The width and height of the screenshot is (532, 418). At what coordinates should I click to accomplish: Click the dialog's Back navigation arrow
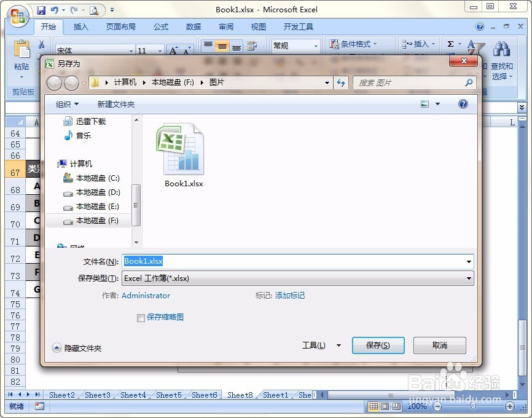click(54, 83)
